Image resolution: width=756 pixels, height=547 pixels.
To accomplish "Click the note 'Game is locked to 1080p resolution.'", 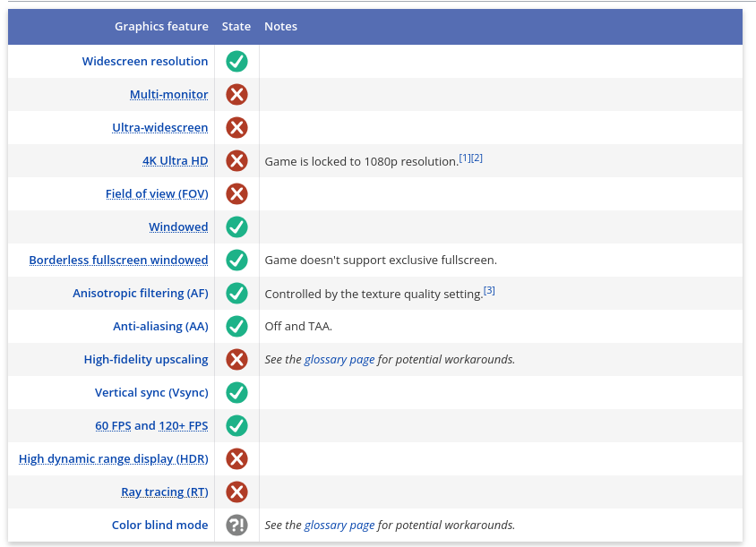I will click(362, 161).
